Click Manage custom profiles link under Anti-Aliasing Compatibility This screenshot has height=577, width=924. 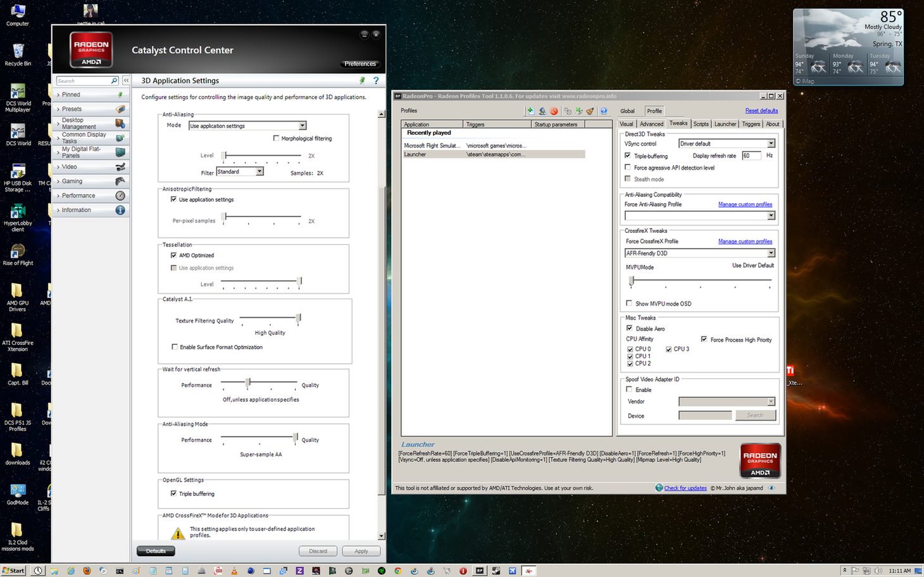coord(745,204)
